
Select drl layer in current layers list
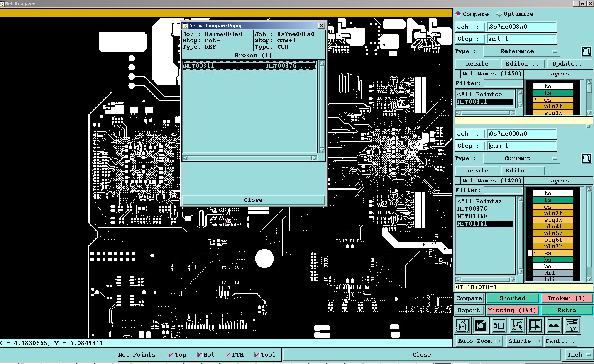tap(553, 273)
